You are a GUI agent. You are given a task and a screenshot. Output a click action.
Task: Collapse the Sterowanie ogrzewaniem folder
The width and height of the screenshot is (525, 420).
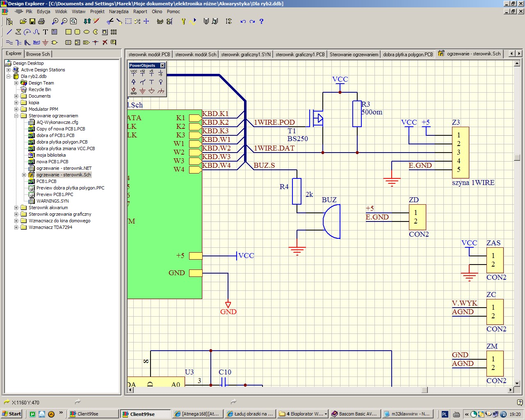click(x=16, y=116)
